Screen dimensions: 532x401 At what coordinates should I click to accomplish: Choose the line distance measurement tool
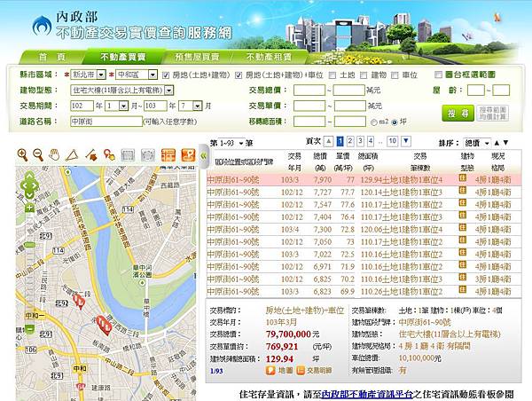[91, 155]
